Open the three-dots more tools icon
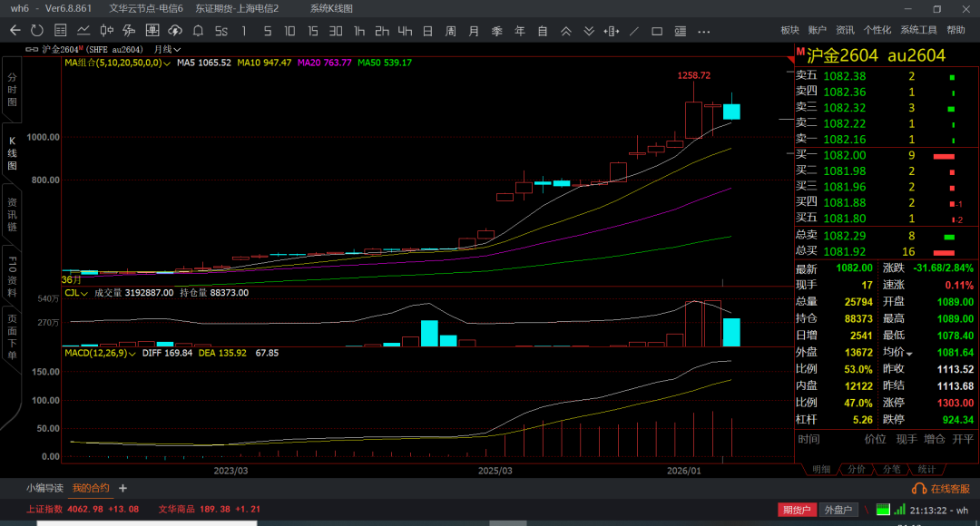The image size is (980, 526). click(x=703, y=31)
